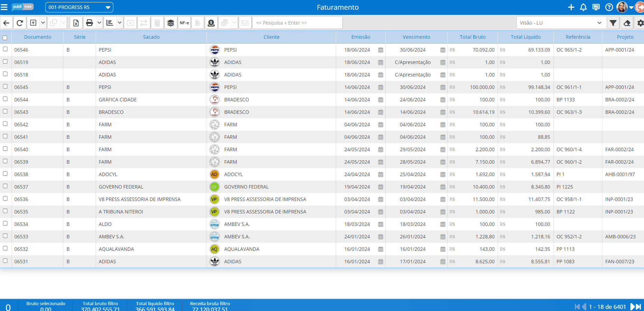Open the chart report icon
The image size is (644, 311).
click(110, 23)
